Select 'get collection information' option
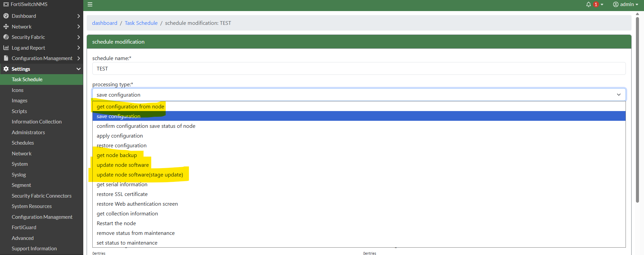The height and width of the screenshot is (255, 644). [x=359, y=213]
